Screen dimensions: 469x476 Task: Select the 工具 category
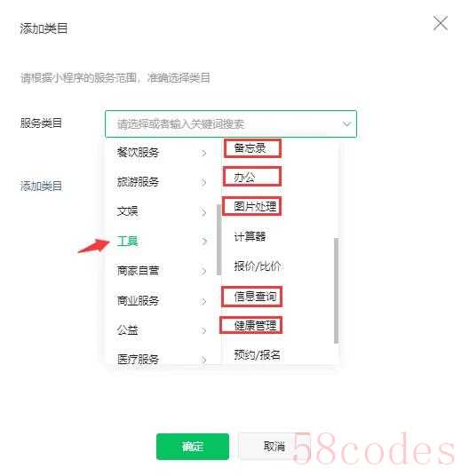128,242
